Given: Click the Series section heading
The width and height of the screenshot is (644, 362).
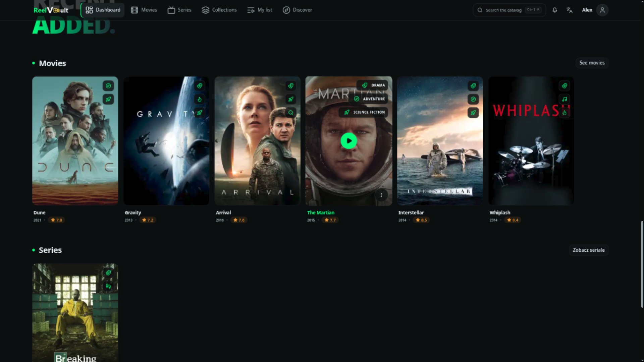Looking at the screenshot, I should (50, 250).
